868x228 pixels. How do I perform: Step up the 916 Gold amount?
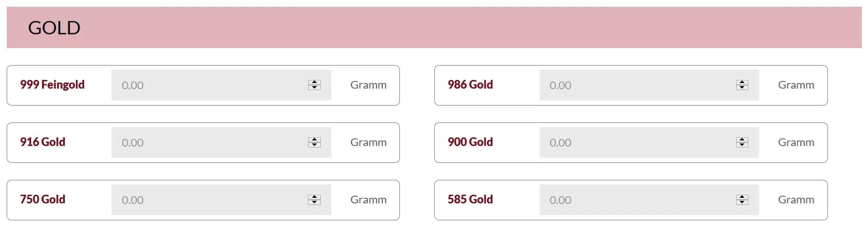tap(314, 140)
